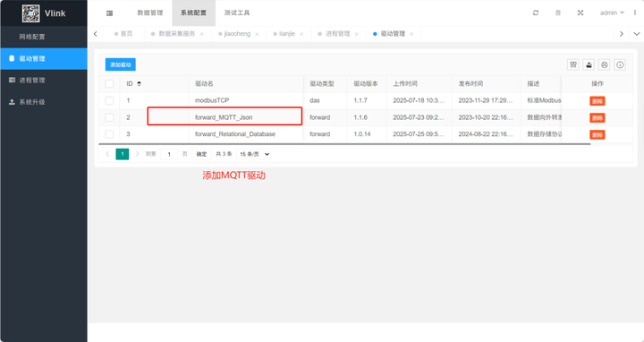Go to previous page in pagination
644x342 pixels.
107,154
